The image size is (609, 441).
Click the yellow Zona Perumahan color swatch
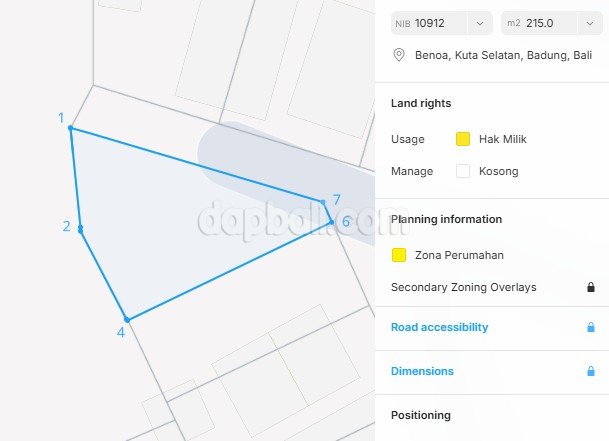pyautogui.click(x=399, y=255)
